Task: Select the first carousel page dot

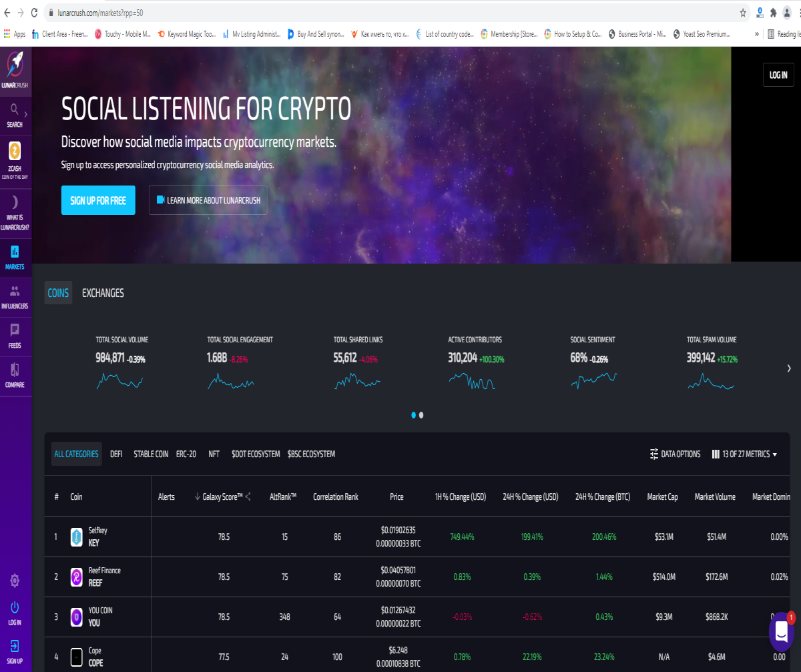Action: pos(413,415)
